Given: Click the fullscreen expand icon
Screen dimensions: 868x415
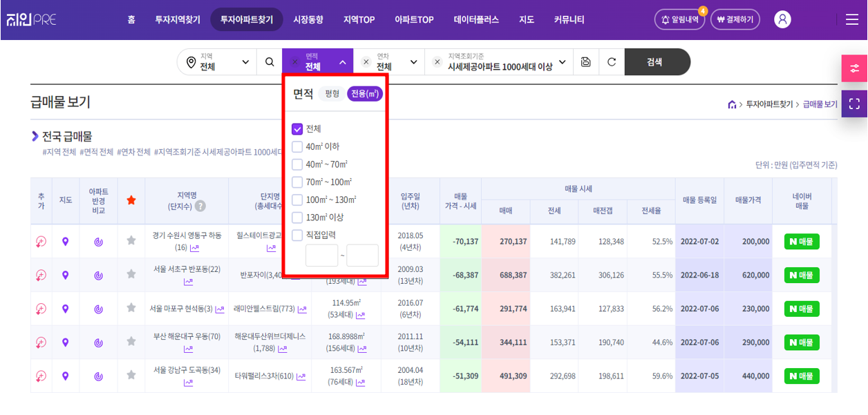Looking at the screenshot, I should 855,104.
